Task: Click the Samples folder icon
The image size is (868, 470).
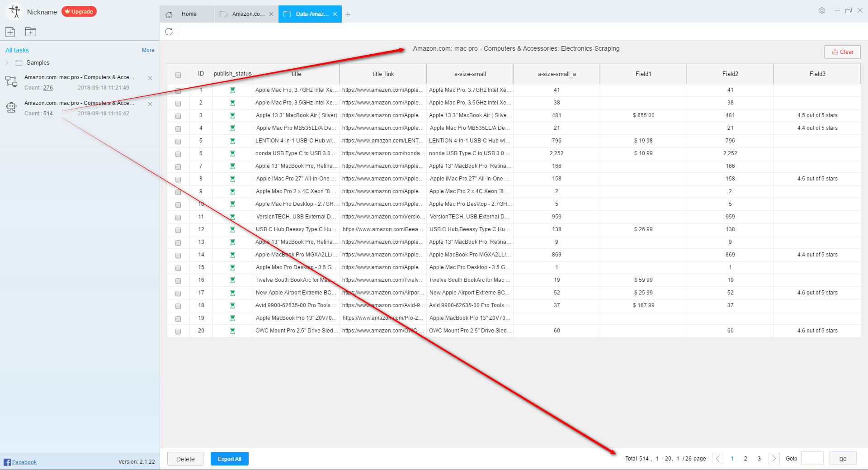Action: 19,63
